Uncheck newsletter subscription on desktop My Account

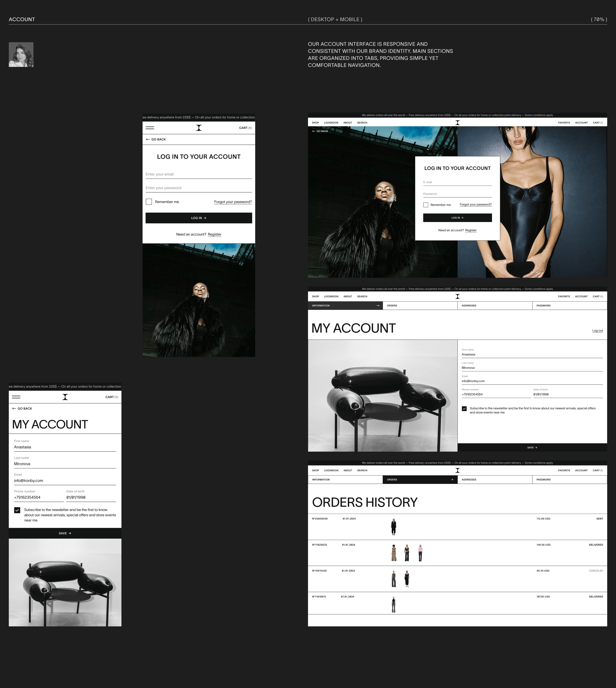click(464, 409)
